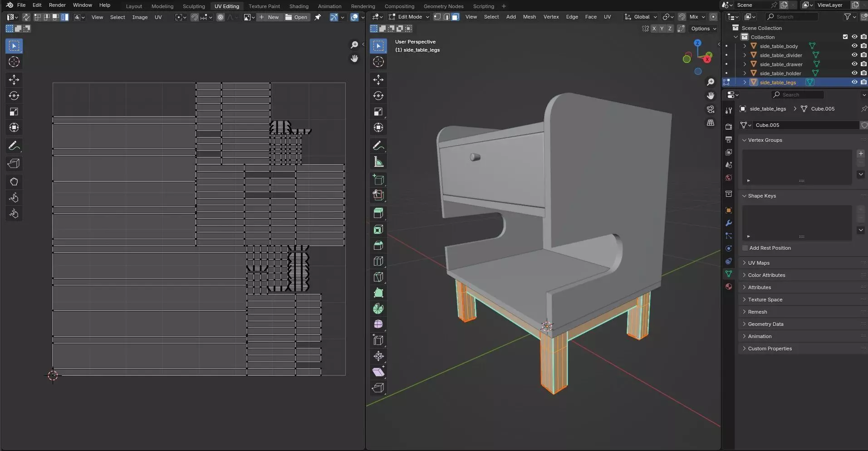Screen dimensions: 868x451
Task: Select side_table_holder in outliner
Action: (780, 73)
